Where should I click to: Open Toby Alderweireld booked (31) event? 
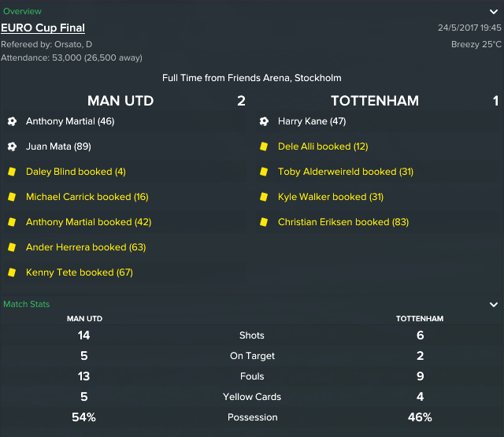346,172
